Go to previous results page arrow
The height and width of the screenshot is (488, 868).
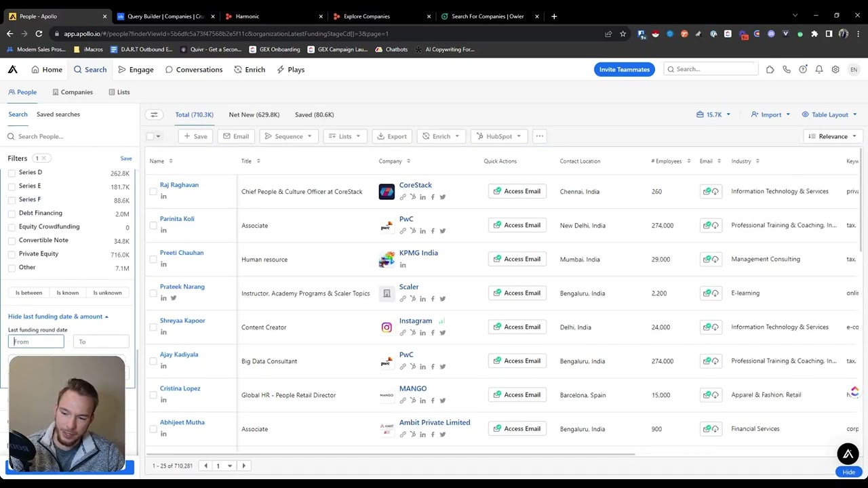coord(205,466)
